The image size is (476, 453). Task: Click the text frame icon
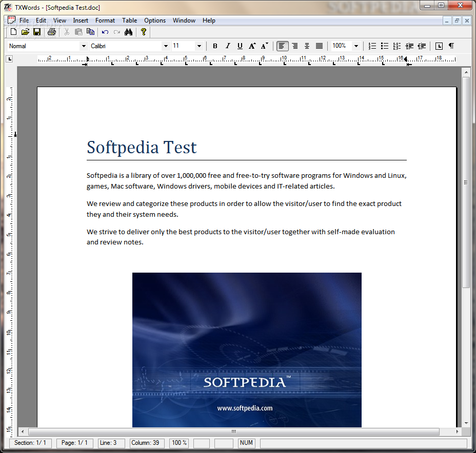(439, 46)
